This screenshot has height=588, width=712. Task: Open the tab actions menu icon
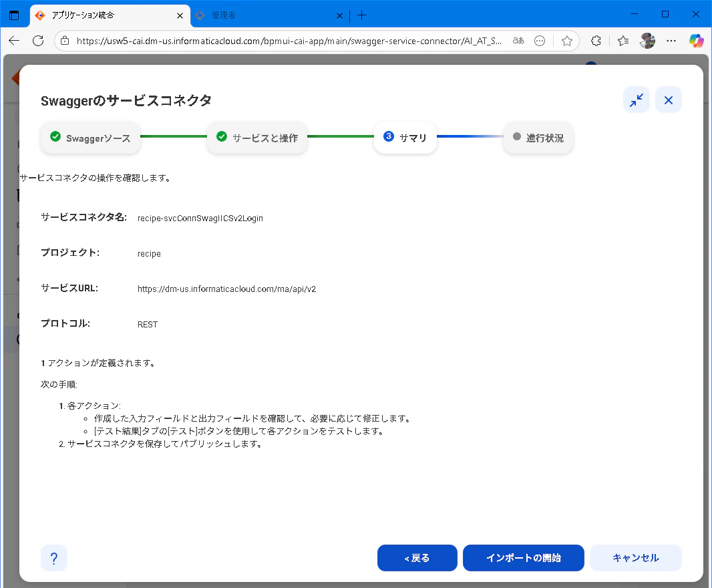14,15
